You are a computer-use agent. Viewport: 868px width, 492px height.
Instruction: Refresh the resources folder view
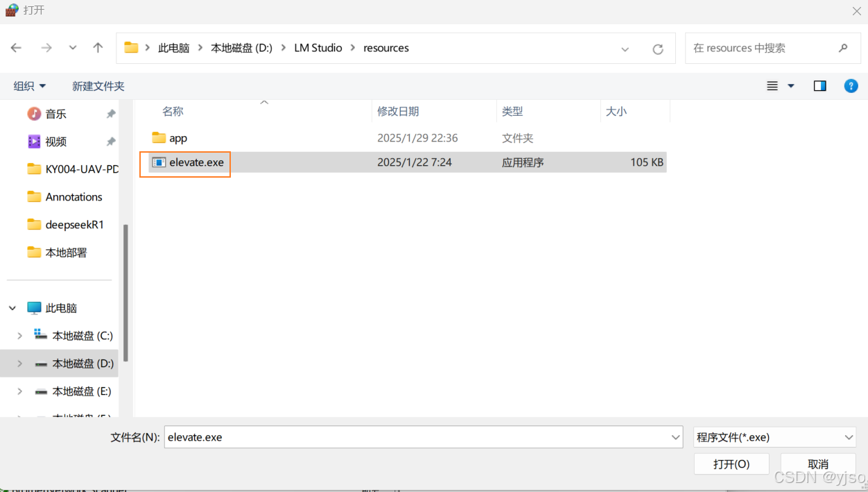click(x=658, y=49)
